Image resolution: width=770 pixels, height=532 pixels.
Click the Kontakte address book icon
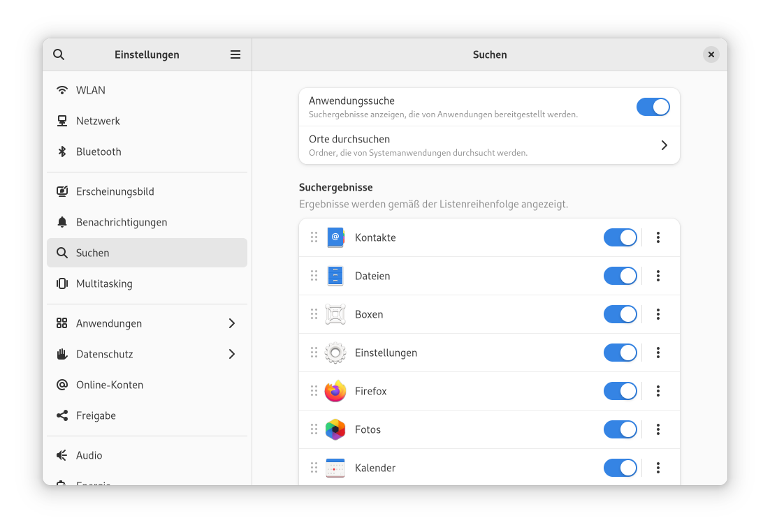click(335, 237)
